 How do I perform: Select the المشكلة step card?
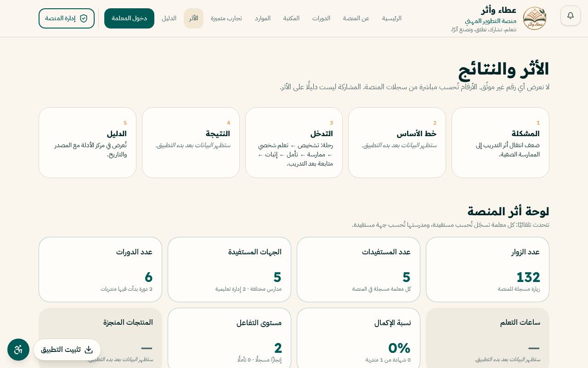[500, 143]
